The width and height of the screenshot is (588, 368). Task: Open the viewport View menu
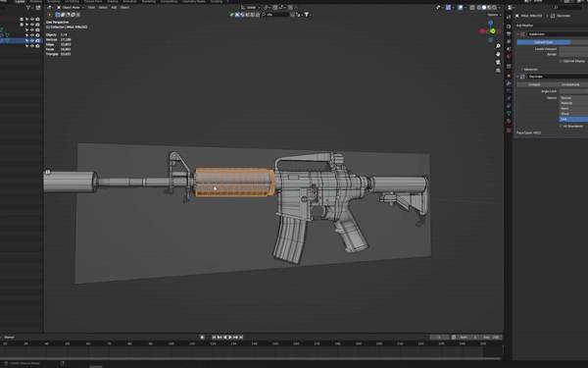click(91, 8)
